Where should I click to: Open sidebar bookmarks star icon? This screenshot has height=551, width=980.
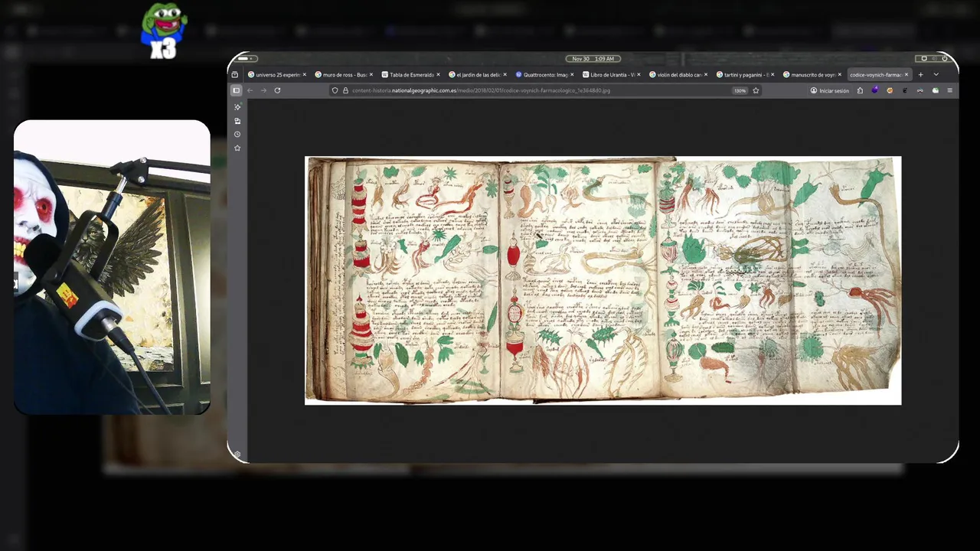point(237,148)
